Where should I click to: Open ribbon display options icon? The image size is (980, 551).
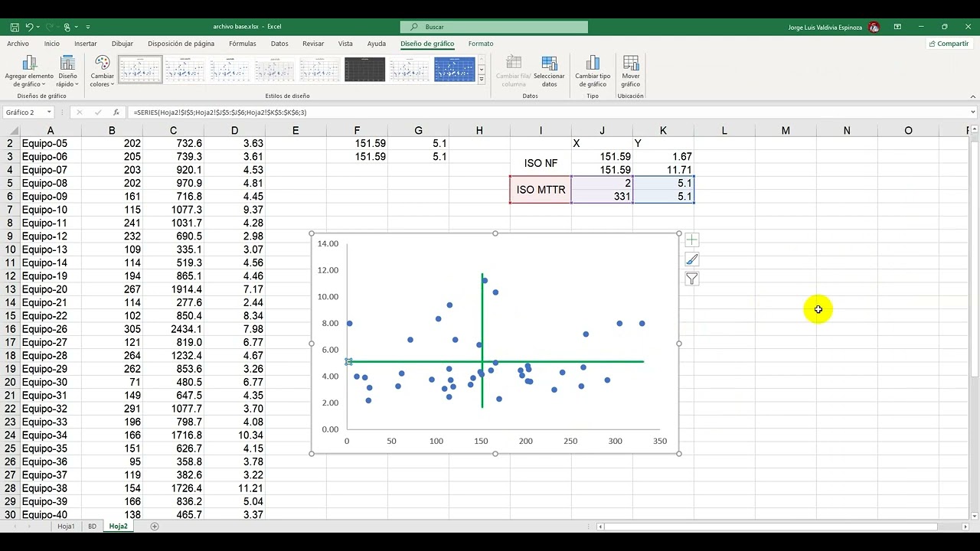tap(897, 27)
